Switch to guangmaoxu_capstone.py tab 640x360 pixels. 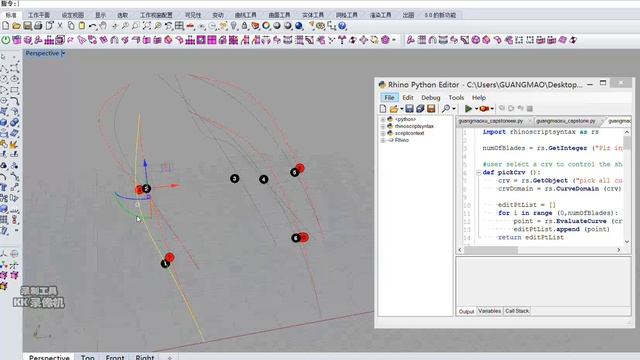(565, 121)
